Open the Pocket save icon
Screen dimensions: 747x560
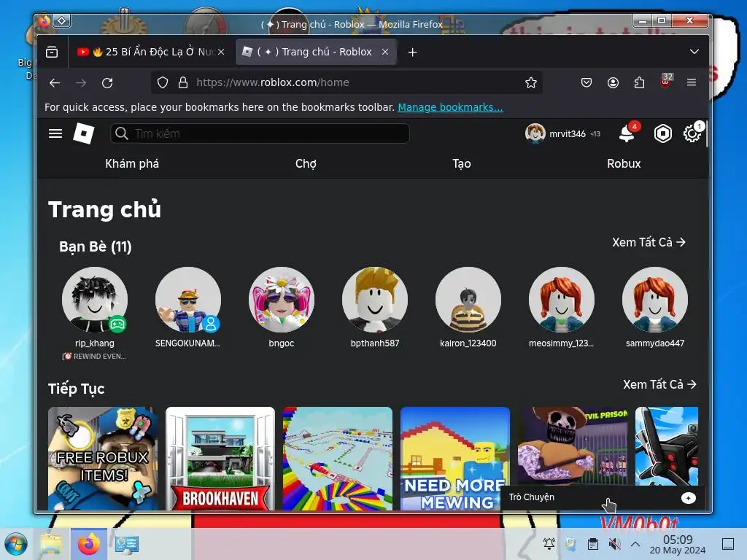(x=587, y=83)
